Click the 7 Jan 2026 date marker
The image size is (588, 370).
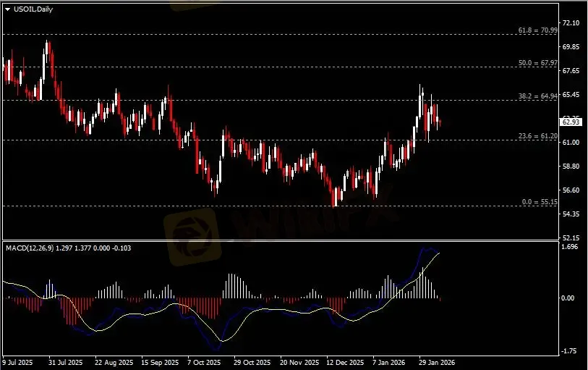pos(389,363)
